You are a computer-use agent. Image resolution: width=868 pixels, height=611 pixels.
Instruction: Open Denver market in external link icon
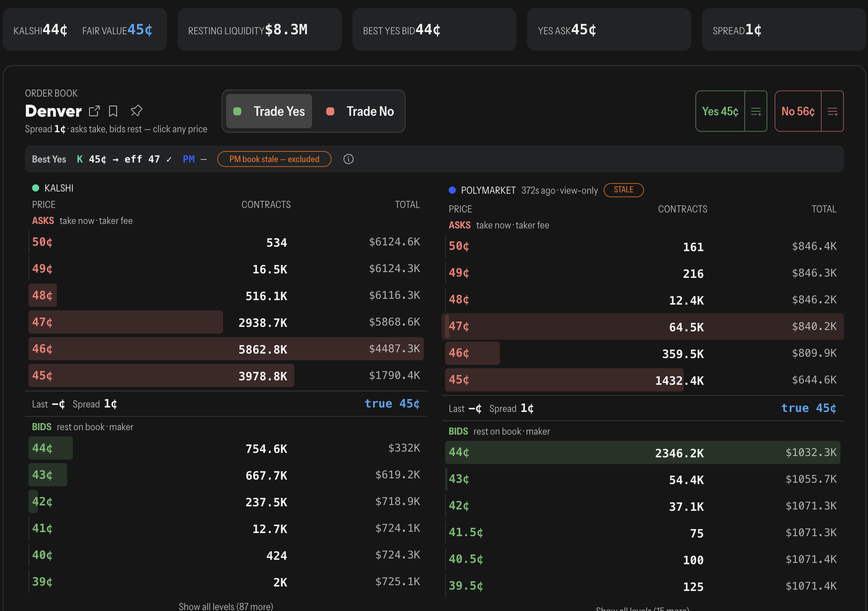(94, 111)
